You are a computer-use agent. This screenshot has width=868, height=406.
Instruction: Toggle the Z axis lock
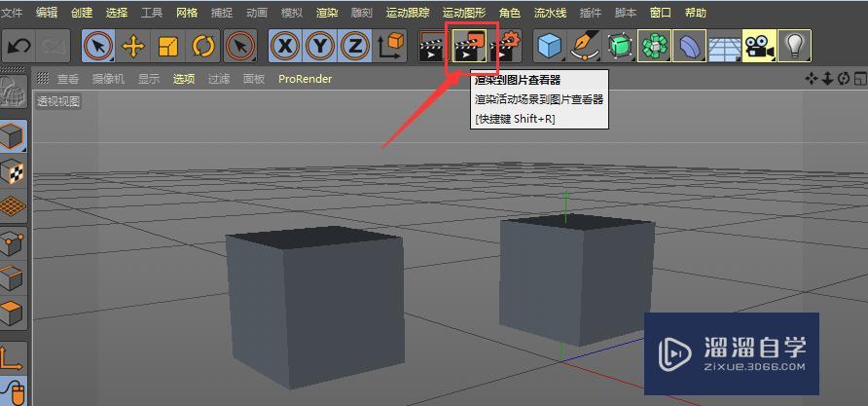354,46
